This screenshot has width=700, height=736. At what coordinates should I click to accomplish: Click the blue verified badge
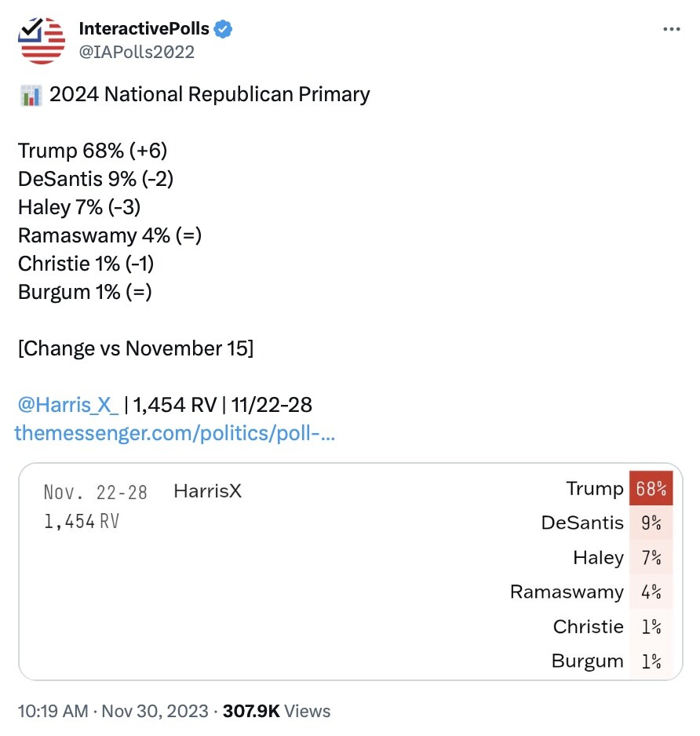click(x=223, y=29)
